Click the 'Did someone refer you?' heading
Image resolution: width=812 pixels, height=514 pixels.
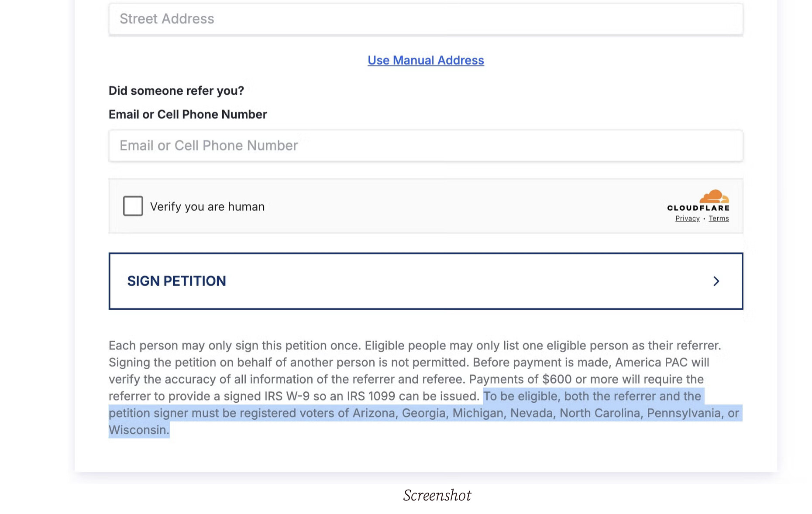[176, 91]
